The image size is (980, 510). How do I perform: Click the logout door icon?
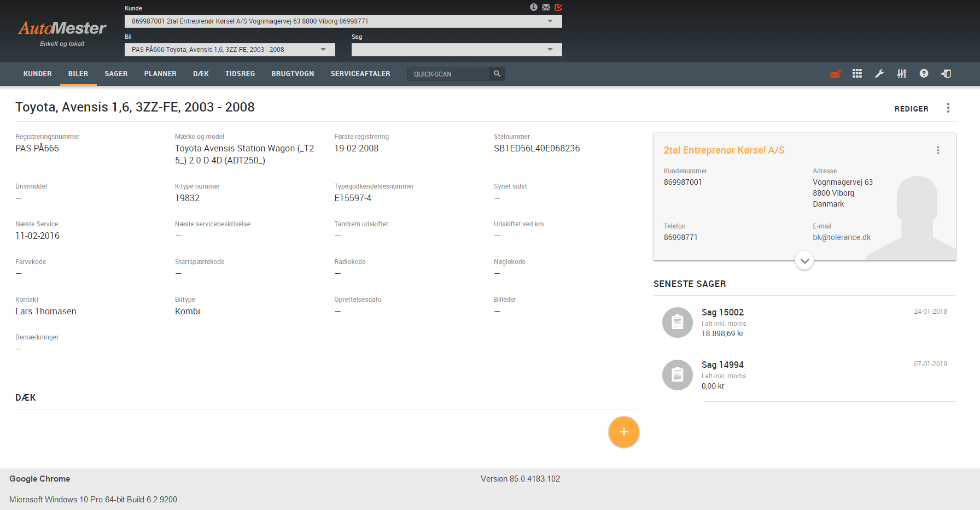tap(946, 74)
